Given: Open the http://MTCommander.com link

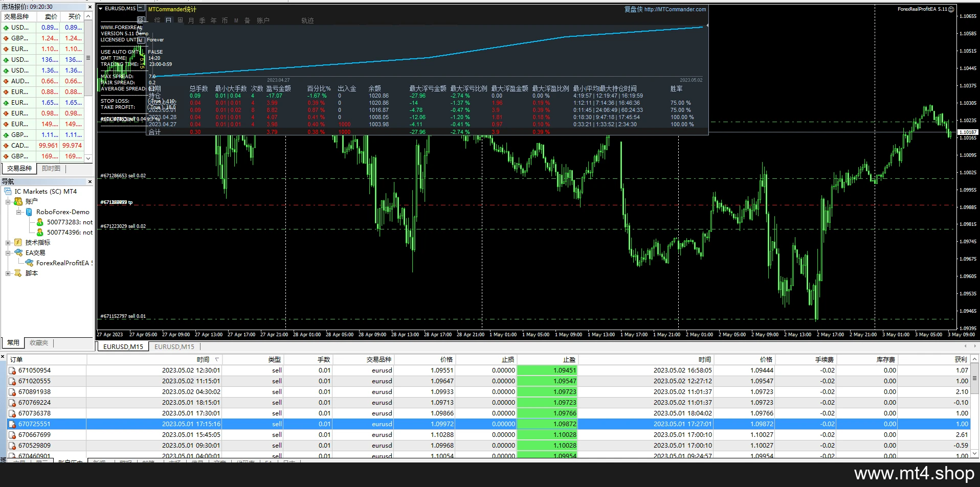Looking at the screenshot, I should click(x=675, y=9).
